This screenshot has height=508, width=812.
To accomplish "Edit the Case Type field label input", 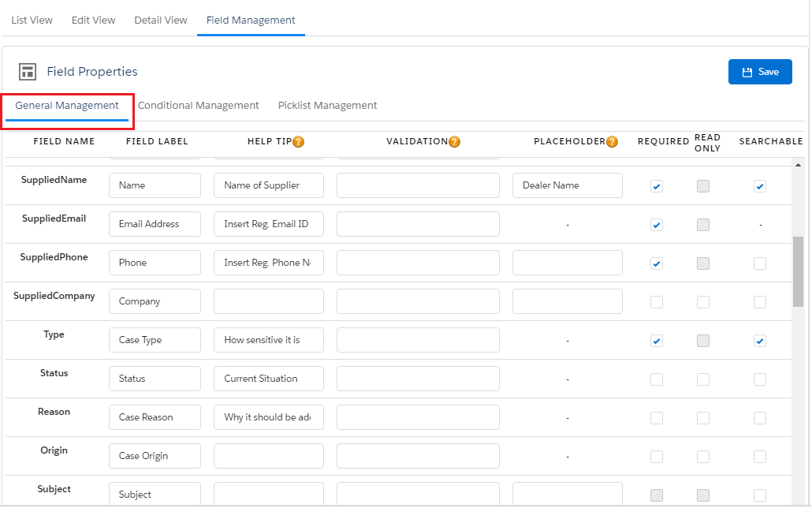I will 155,340.
